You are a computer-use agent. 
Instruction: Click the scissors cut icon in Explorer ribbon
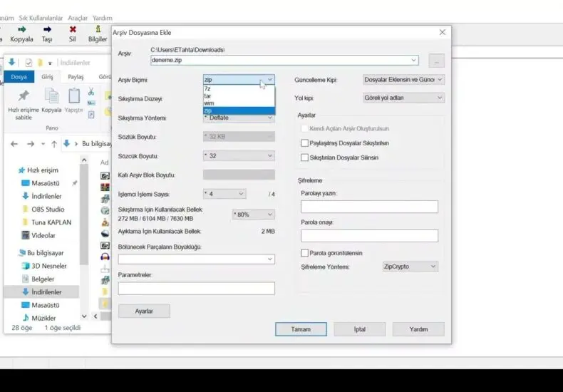click(x=91, y=91)
